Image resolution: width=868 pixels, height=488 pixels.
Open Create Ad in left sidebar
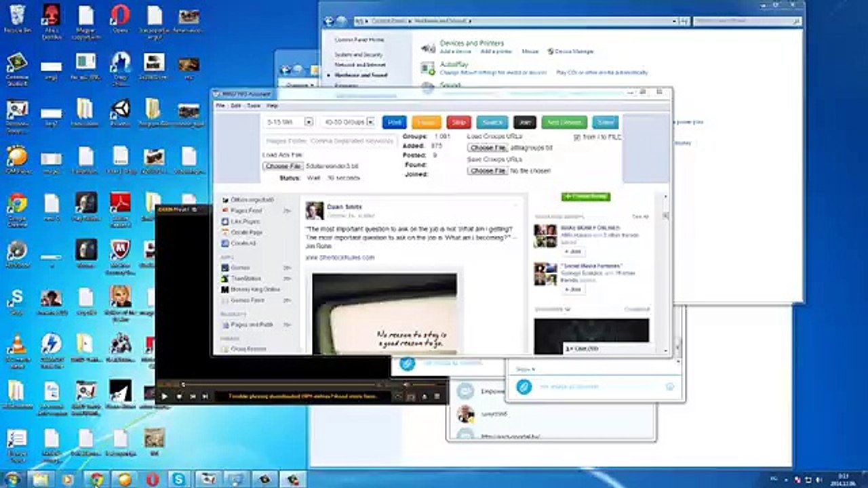[x=243, y=243]
